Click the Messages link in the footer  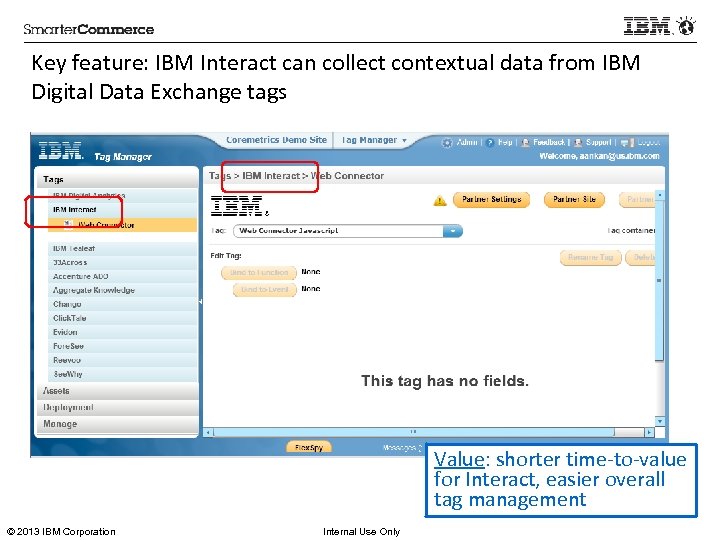coord(402,447)
